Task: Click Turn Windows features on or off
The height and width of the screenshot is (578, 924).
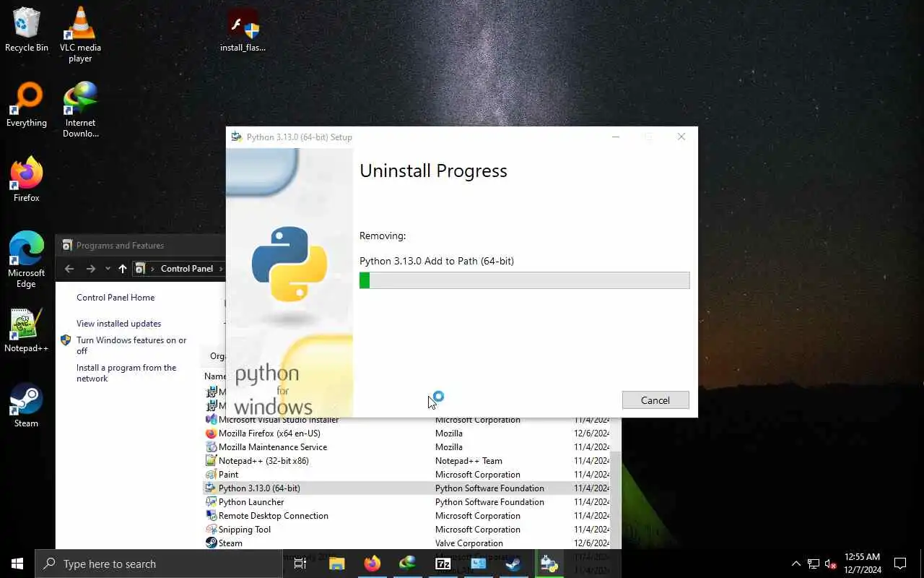Action: [x=131, y=345]
